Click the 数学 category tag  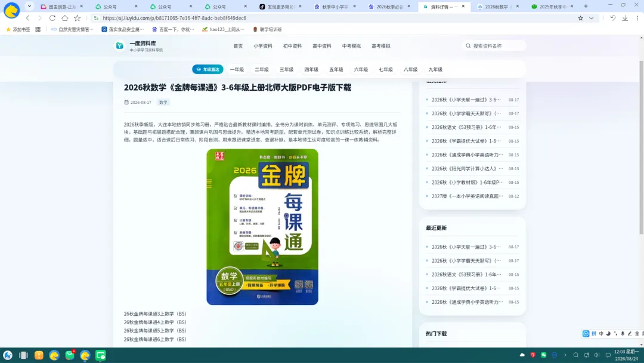[x=163, y=102]
